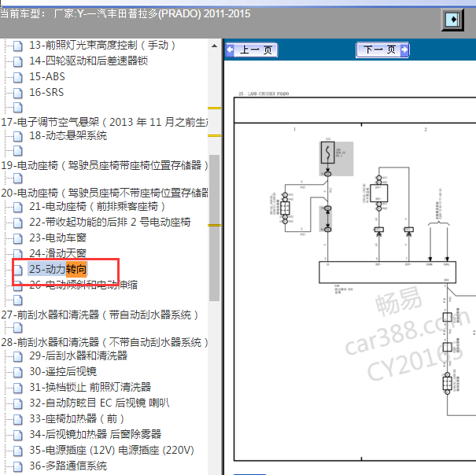
Task: Click page icon next to 31-换档锁止
Action: point(18,388)
